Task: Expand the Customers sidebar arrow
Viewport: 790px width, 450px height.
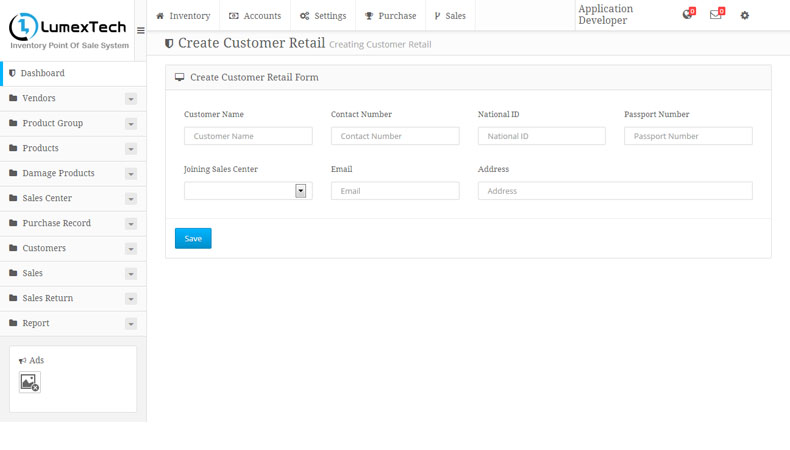Action: pyautogui.click(x=131, y=249)
